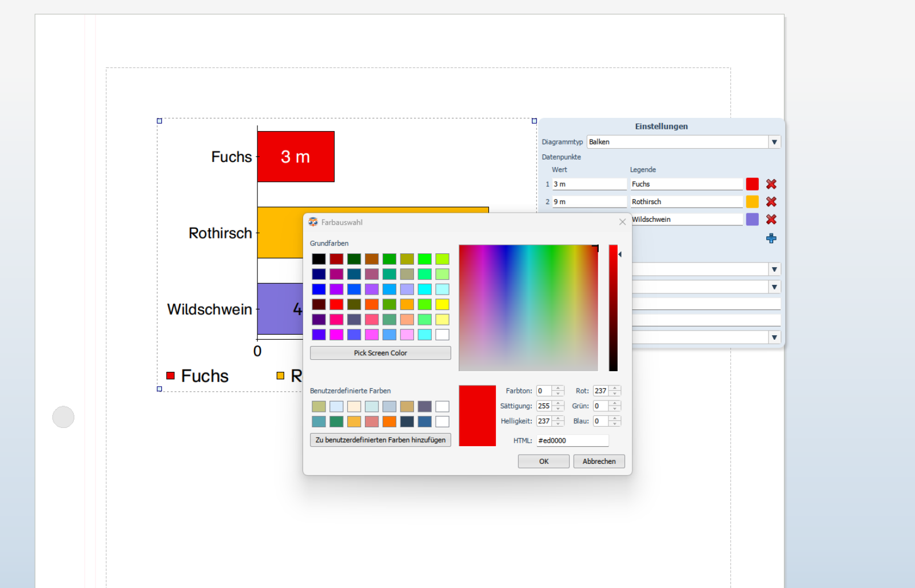Click the Wert field containing 3 m
915x588 pixels.
tap(589, 184)
